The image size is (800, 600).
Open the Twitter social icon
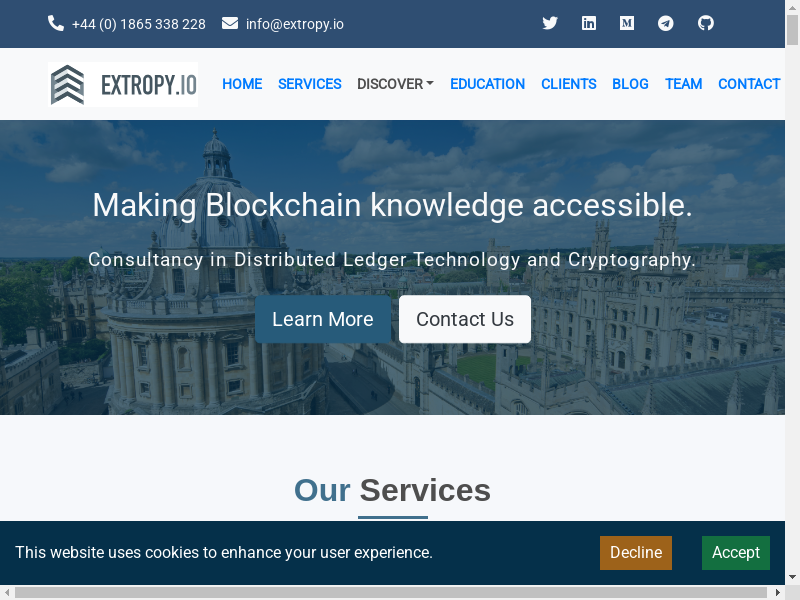[x=549, y=23]
